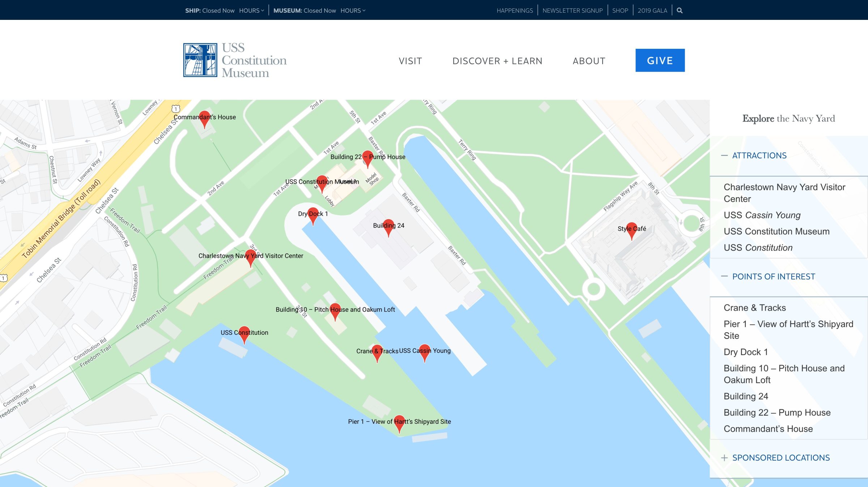
Task: Select the USS Cassin Young map pin
Action: (425, 353)
